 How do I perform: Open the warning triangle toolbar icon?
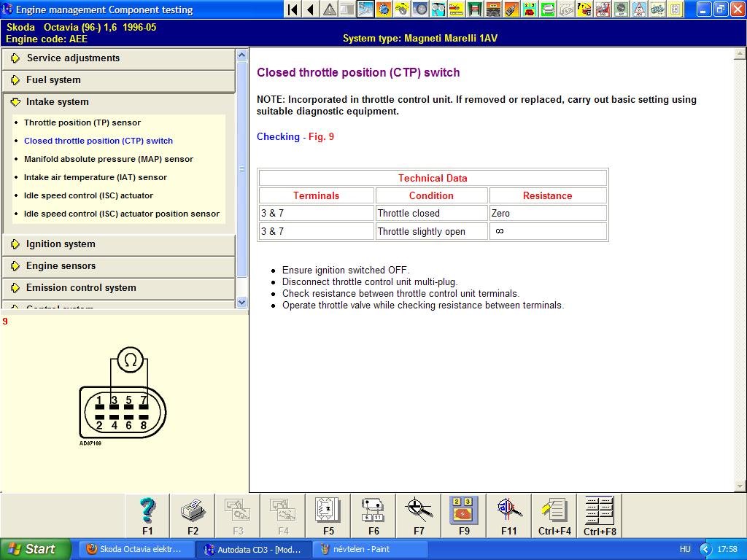click(x=329, y=9)
